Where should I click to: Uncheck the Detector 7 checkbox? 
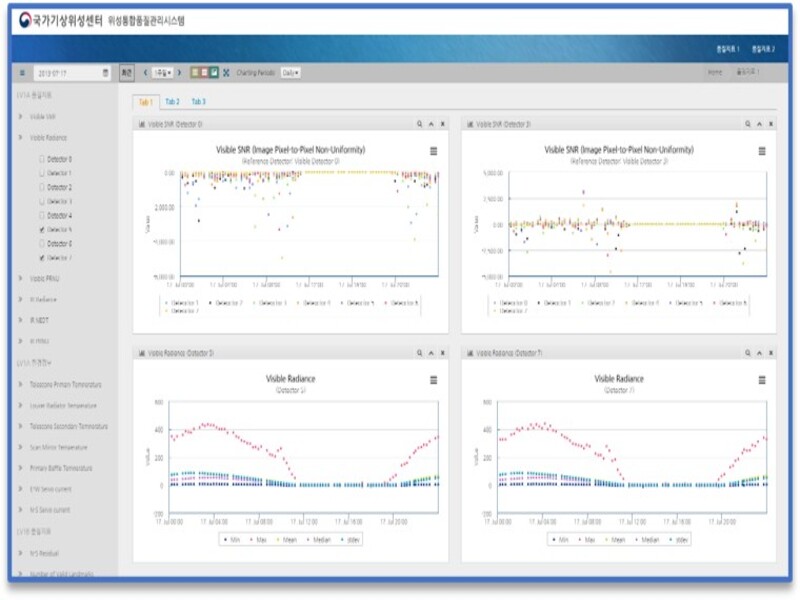click(x=41, y=257)
